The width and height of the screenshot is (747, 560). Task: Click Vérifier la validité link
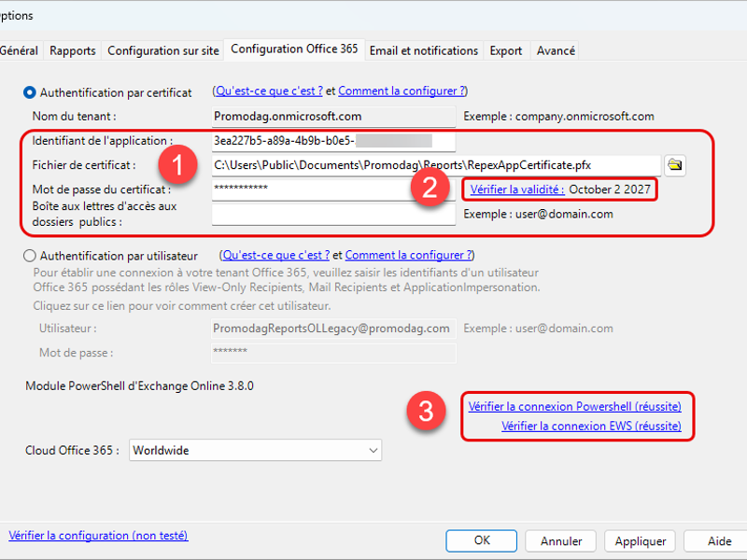517,189
